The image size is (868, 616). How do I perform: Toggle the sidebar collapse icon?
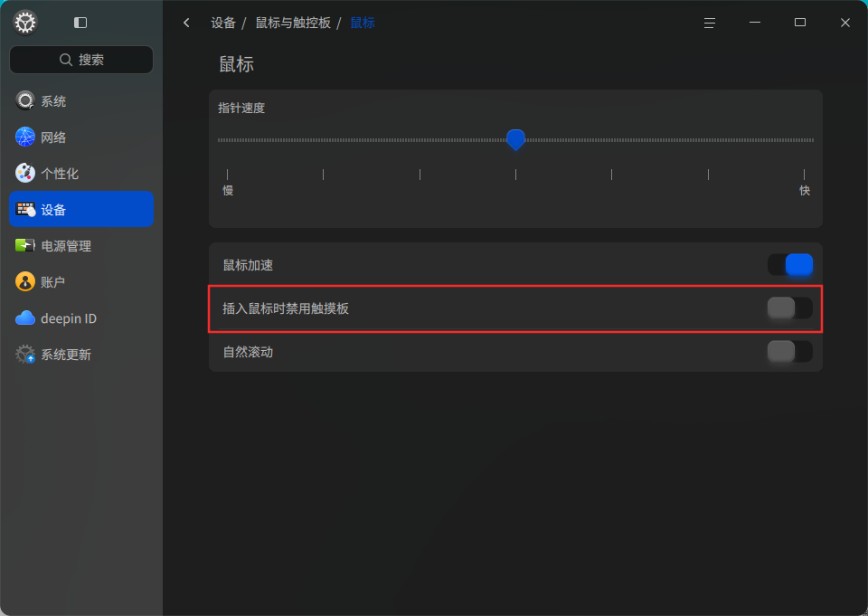(80, 23)
